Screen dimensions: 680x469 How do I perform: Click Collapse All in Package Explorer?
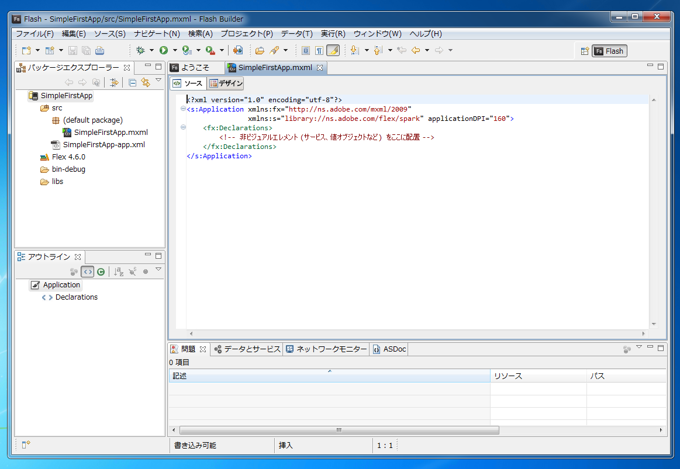tap(132, 82)
